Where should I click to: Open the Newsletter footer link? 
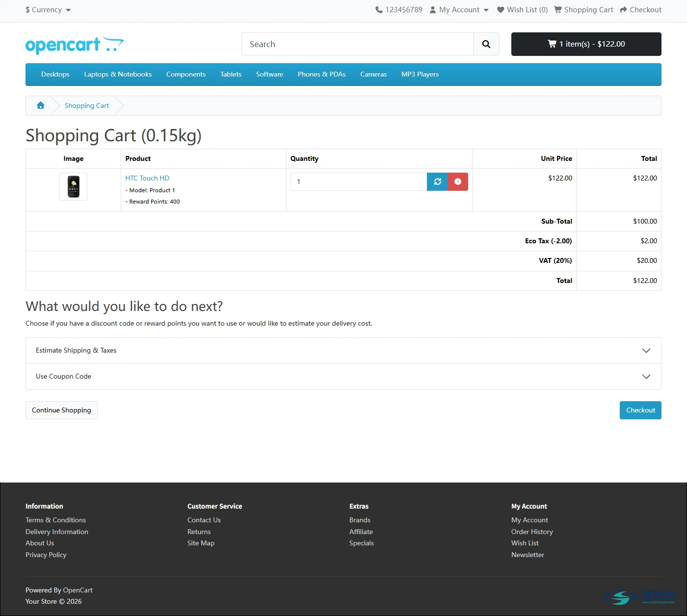click(528, 555)
